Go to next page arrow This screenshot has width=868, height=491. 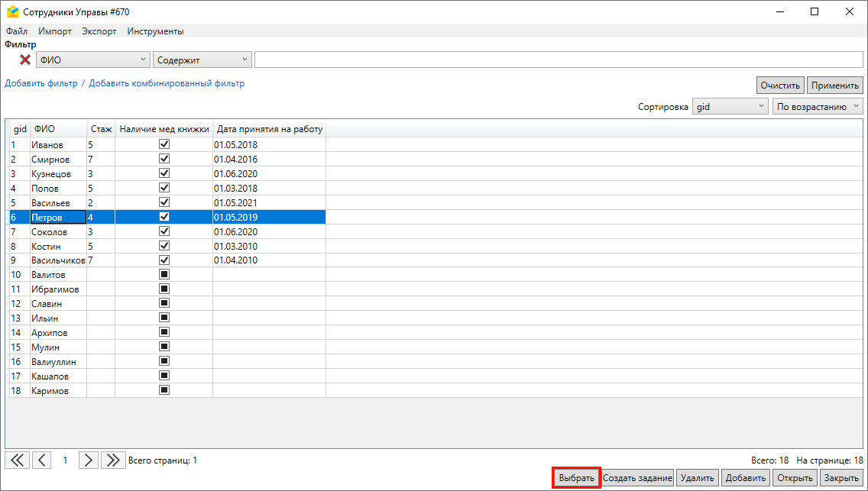[x=89, y=460]
